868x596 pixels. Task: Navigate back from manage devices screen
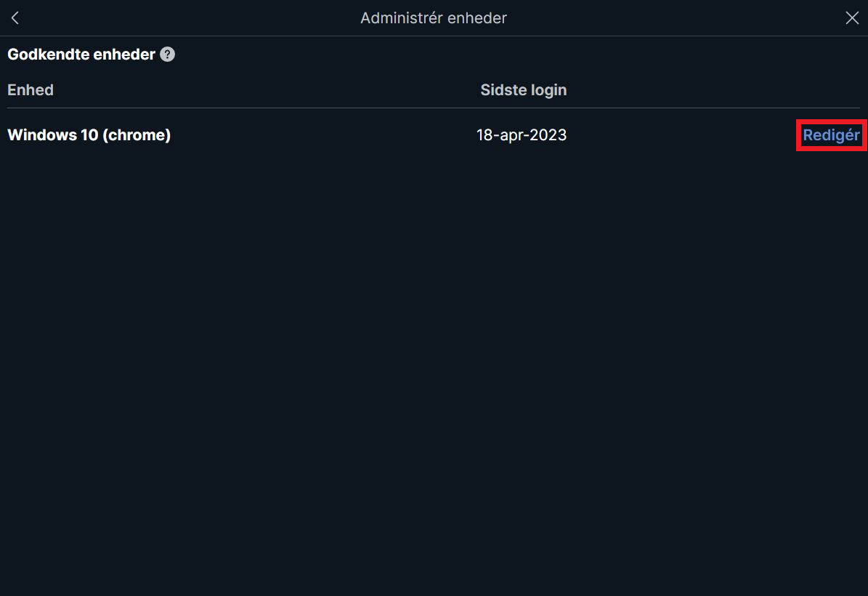click(15, 18)
